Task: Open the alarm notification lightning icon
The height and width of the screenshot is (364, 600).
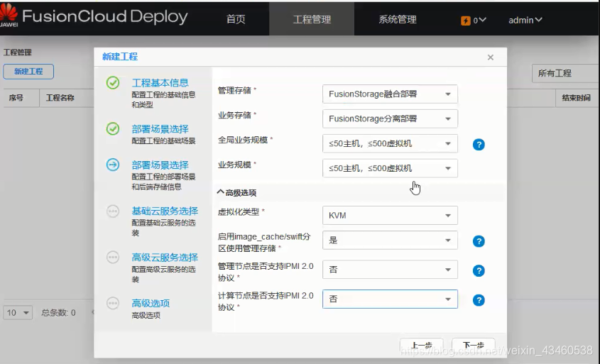Action: pyautogui.click(x=465, y=21)
